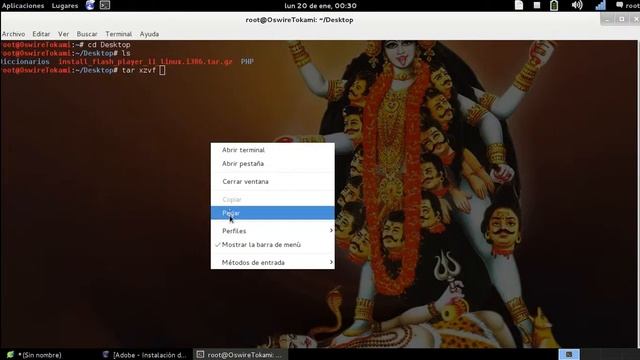Switch to Adobe - Instalación taskbar window
640x360 pixels.
[144, 355]
